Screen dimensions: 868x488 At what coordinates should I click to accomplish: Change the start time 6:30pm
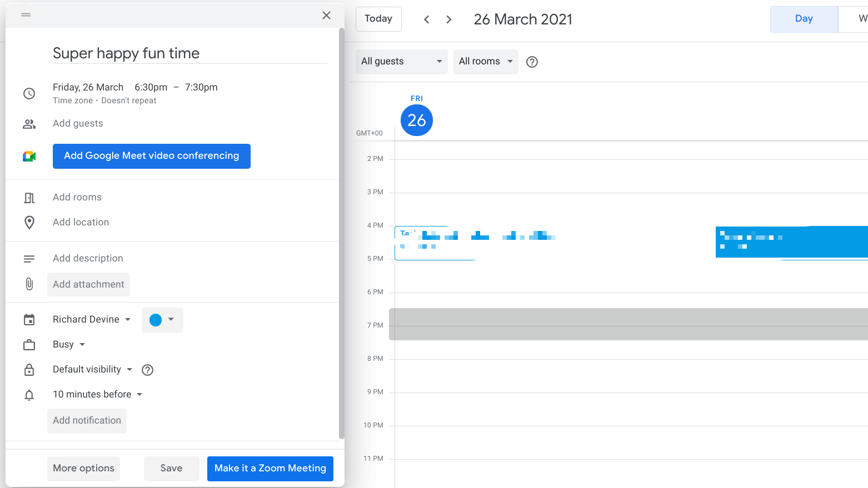point(151,87)
